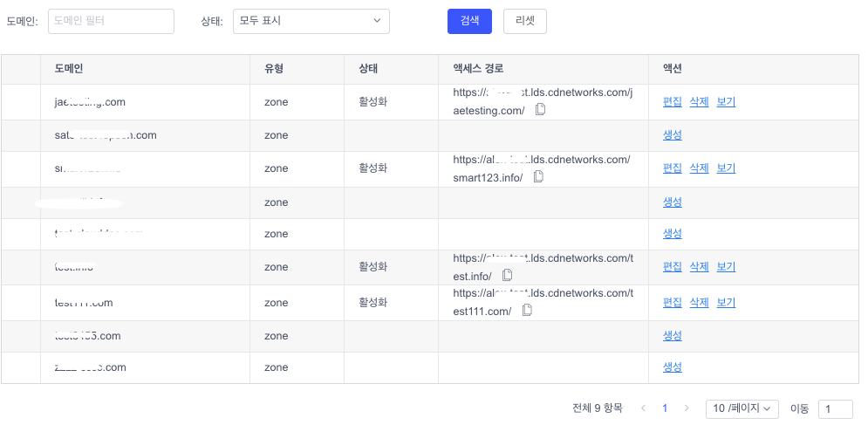The width and height of the screenshot is (868, 425).
Task: Click the 전체 9 항목 total text
Action: 598,408
